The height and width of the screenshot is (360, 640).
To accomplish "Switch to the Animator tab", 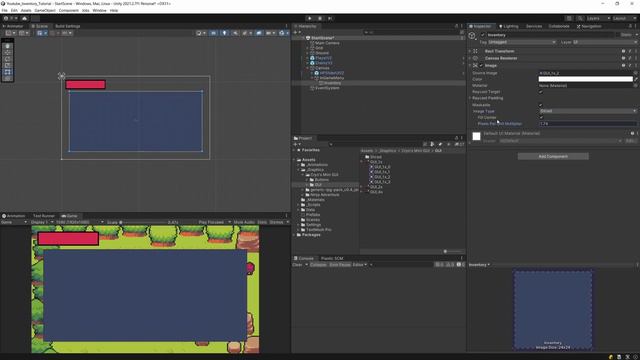I will pyautogui.click(x=13, y=26).
